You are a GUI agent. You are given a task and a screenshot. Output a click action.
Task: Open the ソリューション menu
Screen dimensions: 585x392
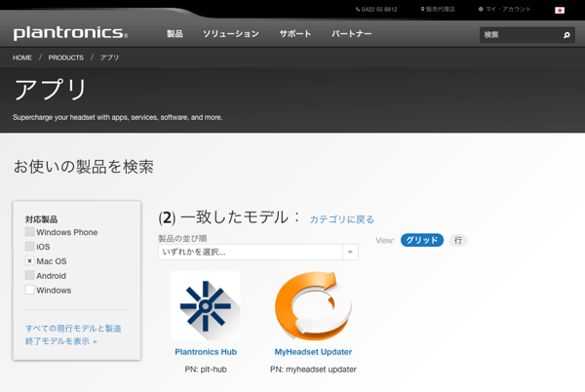[x=231, y=34]
